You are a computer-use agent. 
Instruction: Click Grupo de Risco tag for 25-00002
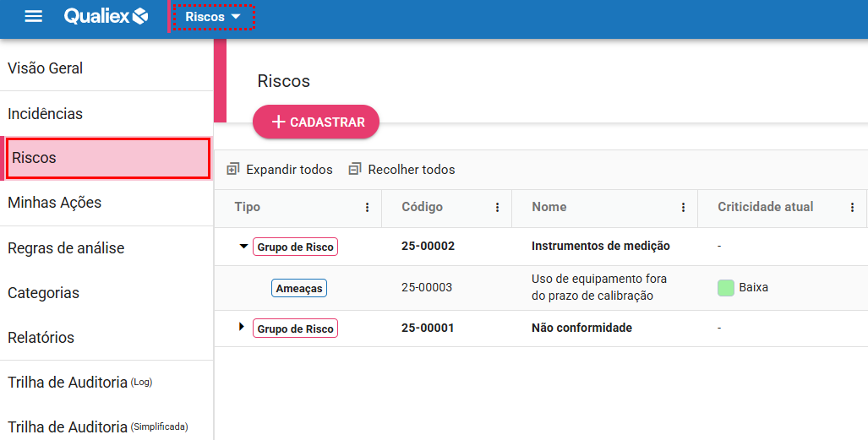(295, 247)
